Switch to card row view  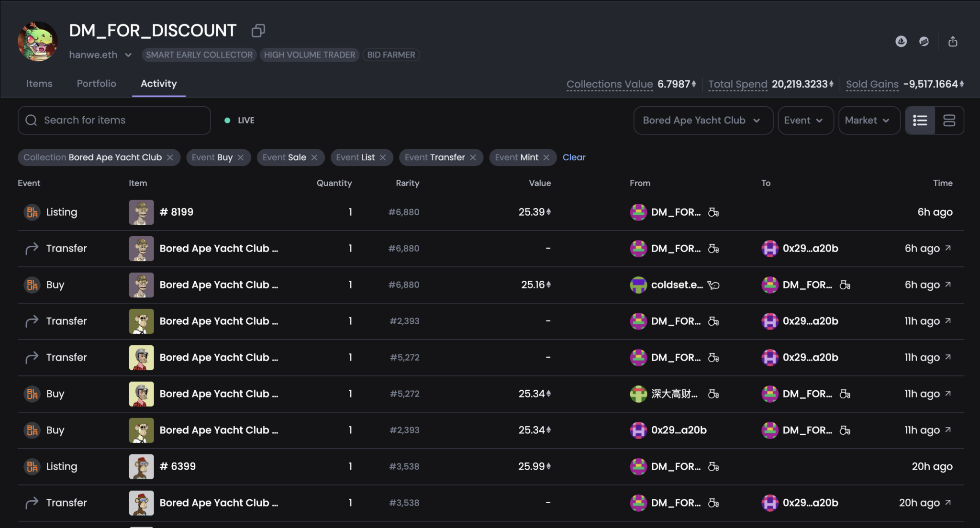coord(949,121)
